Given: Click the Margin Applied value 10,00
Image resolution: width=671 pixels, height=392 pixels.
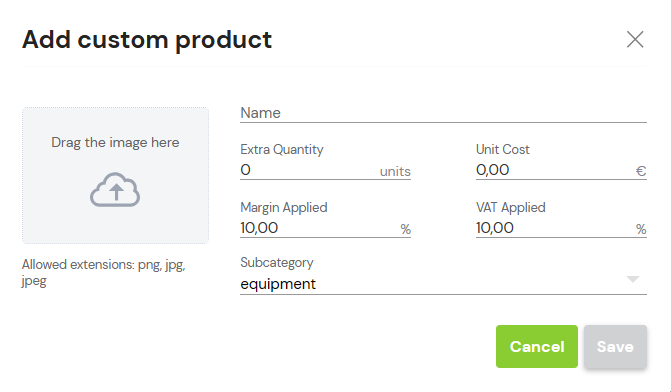Looking at the screenshot, I should 259,228.
